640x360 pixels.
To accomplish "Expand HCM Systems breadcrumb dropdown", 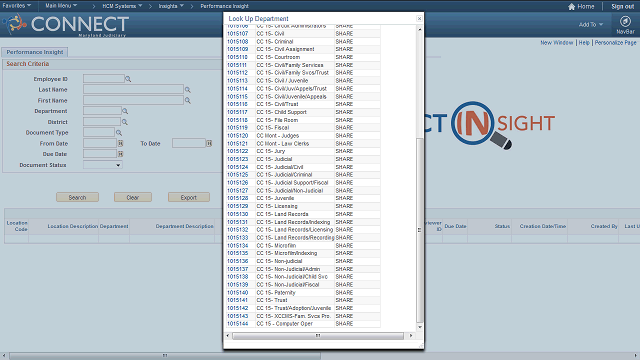I will click(122, 6).
